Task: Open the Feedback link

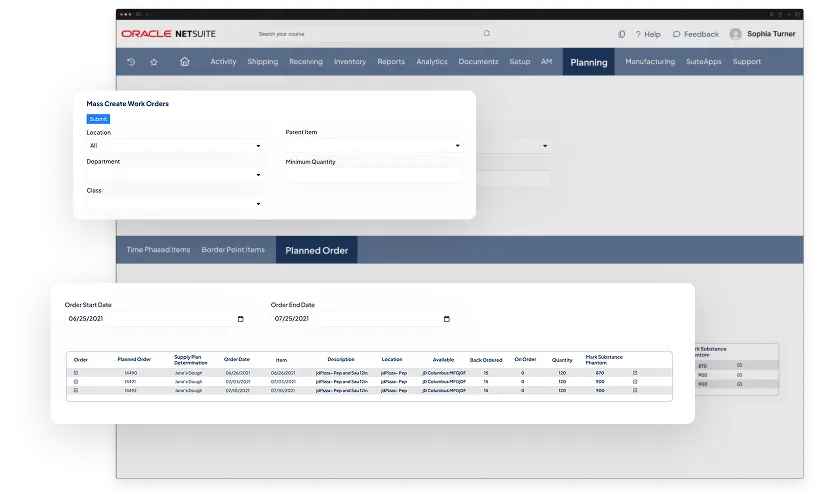Action: (x=696, y=34)
